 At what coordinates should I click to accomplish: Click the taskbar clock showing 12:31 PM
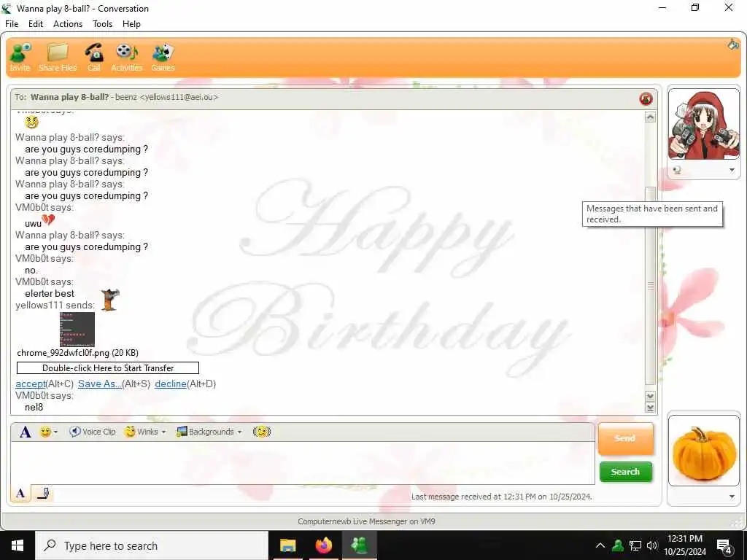point(684,545)
